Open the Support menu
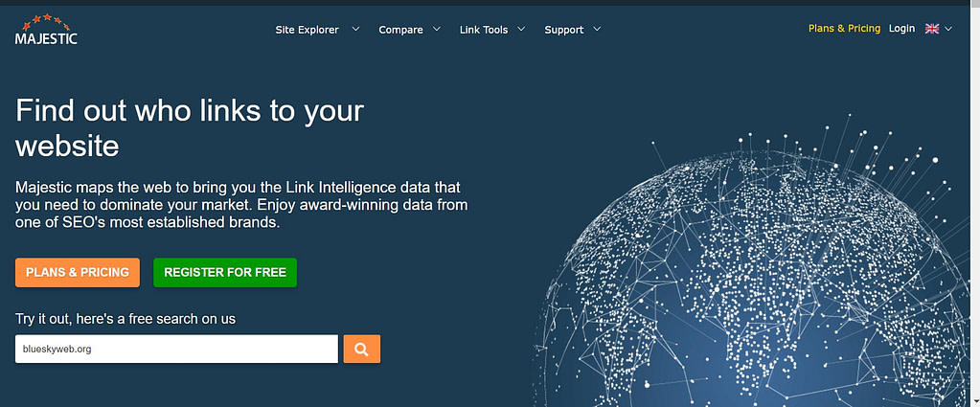This screenshot has height=407, width=980. point(563,30)
